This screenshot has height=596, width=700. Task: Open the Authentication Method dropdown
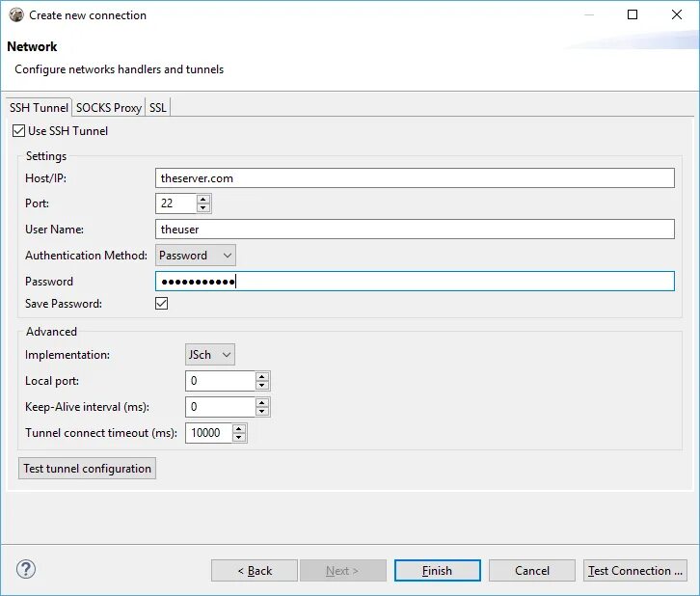tap(196, 256)
